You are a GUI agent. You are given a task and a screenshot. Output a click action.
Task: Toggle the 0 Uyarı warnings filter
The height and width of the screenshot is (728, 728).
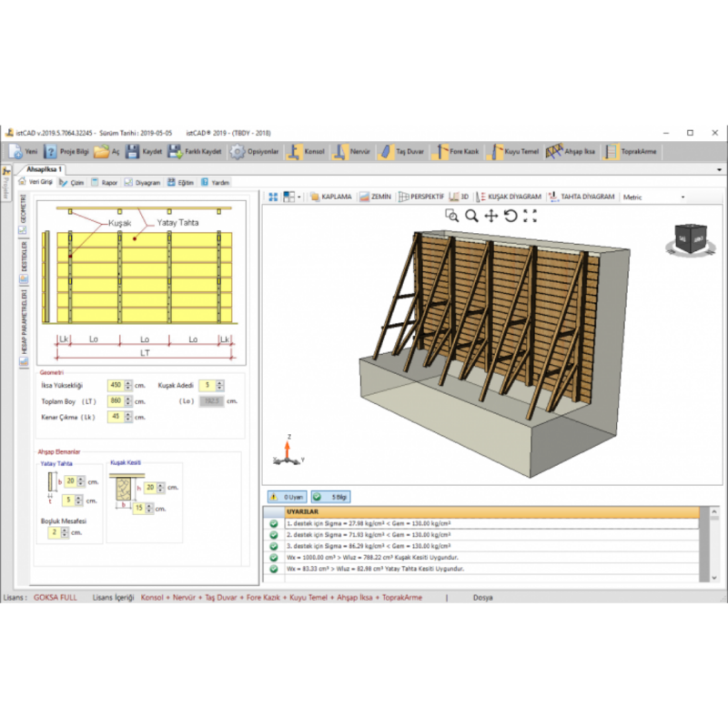(x=287, y=497)
